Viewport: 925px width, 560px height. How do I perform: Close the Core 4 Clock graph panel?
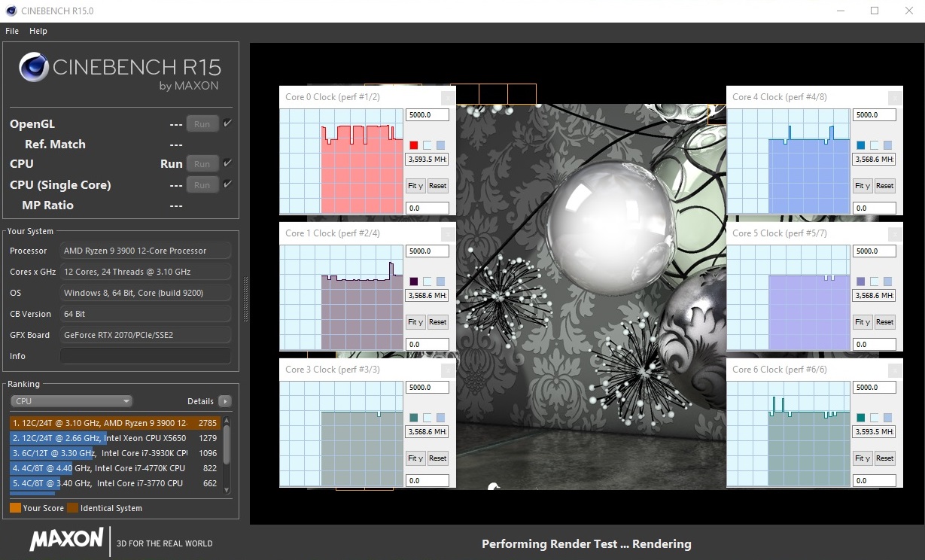coord(894,97)
